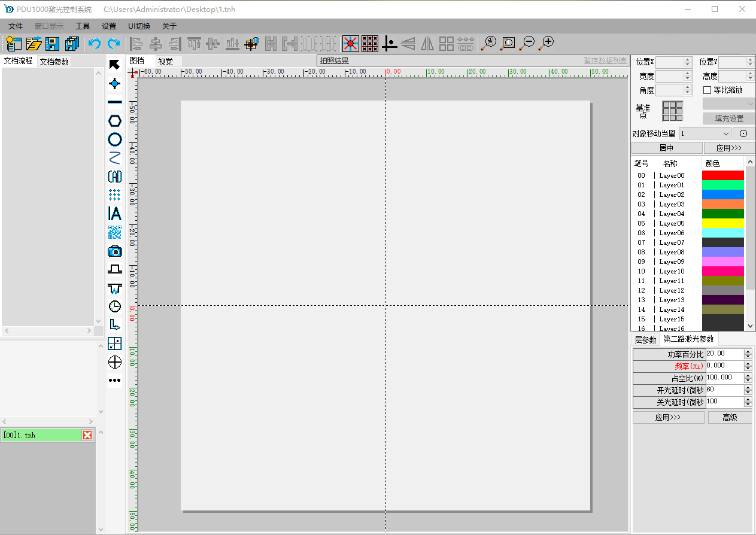Click the undo arrow in toolbar
This screenshot has height=535, width=756.
(x=94, y=44)
